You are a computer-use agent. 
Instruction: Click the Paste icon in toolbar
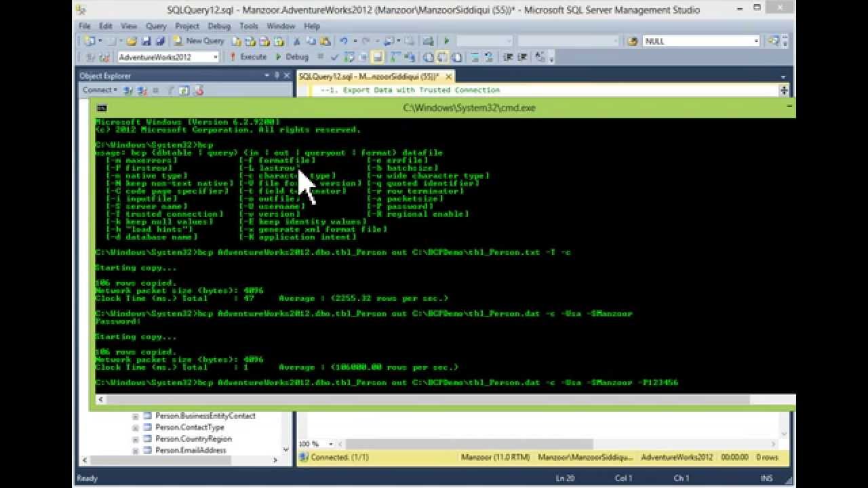(x=325, y=41)
